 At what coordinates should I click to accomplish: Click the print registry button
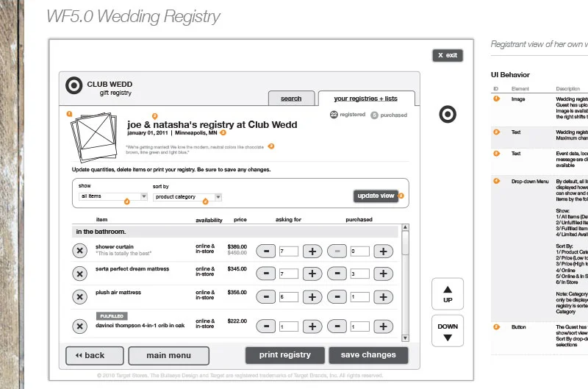[285, 355]
